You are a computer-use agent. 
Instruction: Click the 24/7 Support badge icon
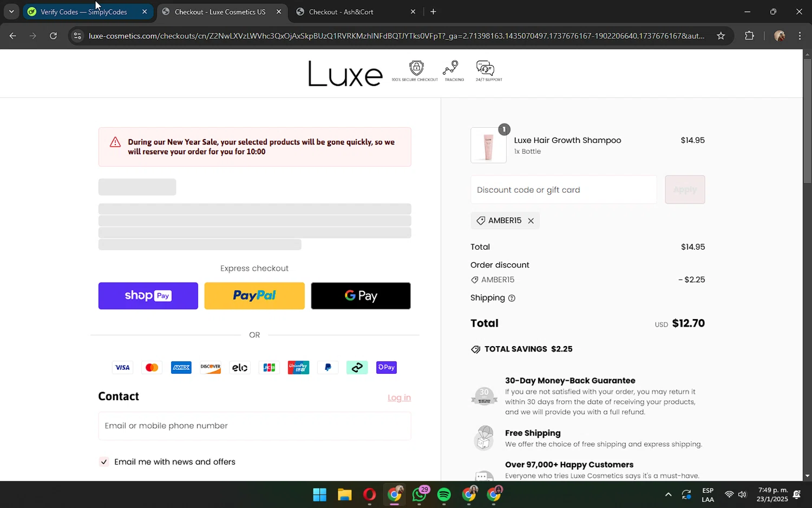488,71
